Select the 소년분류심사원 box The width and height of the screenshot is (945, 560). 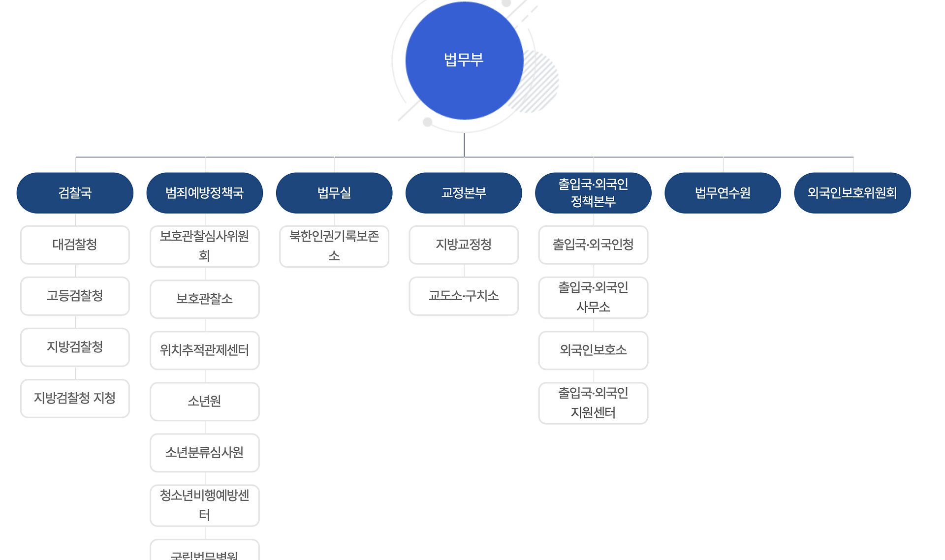pos(204,453)
